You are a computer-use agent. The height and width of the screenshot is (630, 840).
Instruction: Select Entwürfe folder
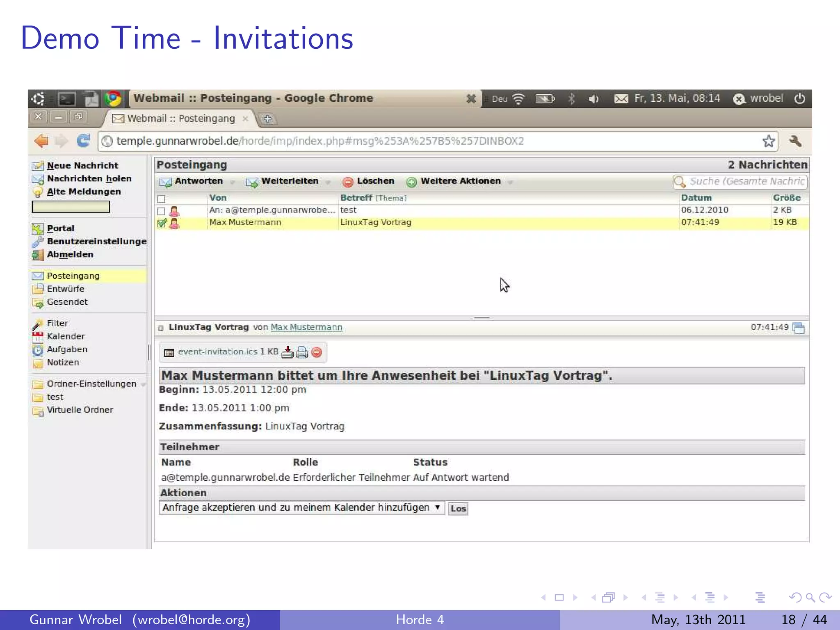click(65, 289)
